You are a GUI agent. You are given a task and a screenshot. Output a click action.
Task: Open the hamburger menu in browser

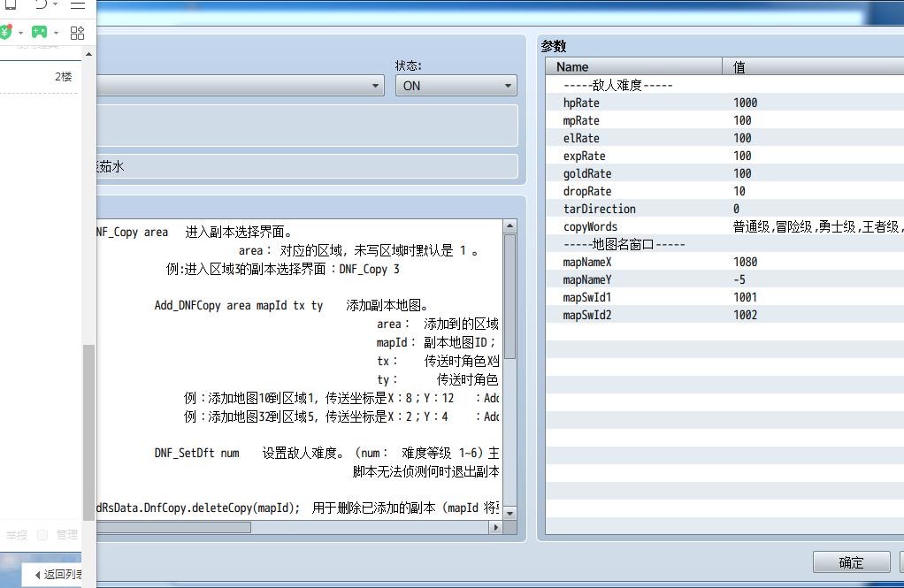tap(78, 4)
